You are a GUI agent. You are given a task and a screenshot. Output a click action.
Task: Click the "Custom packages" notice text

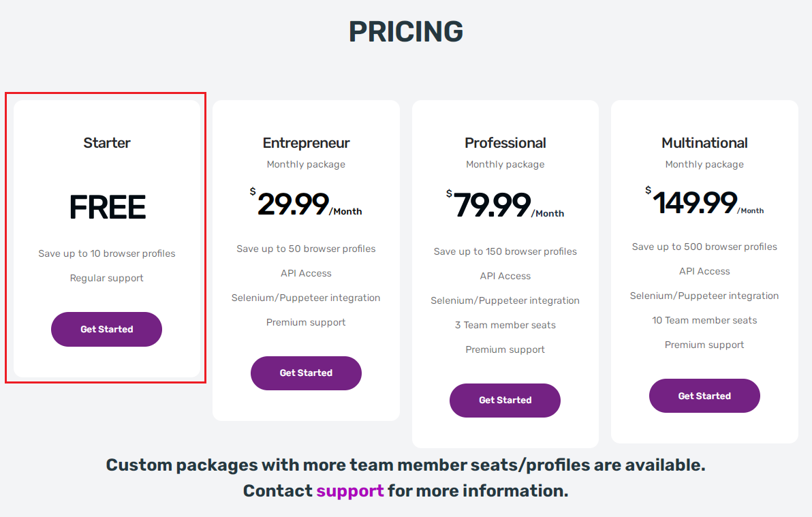click(x=405, y=465)
